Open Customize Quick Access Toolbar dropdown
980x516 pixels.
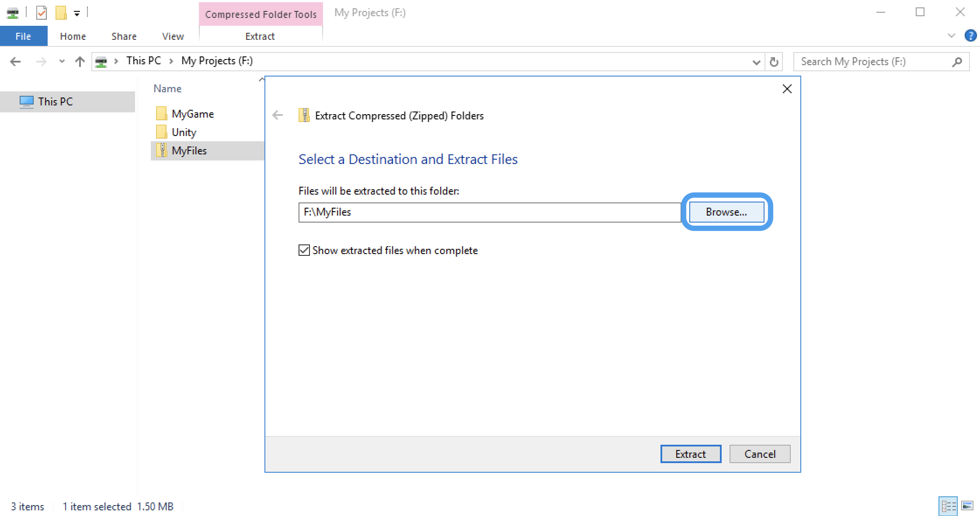click(77, 14)
